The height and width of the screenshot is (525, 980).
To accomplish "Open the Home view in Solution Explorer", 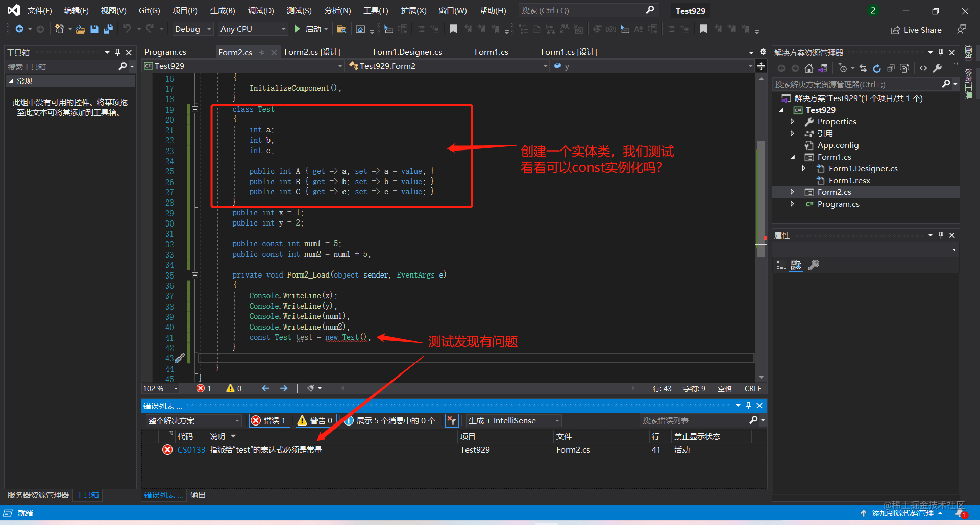I will tap(808, 68).
